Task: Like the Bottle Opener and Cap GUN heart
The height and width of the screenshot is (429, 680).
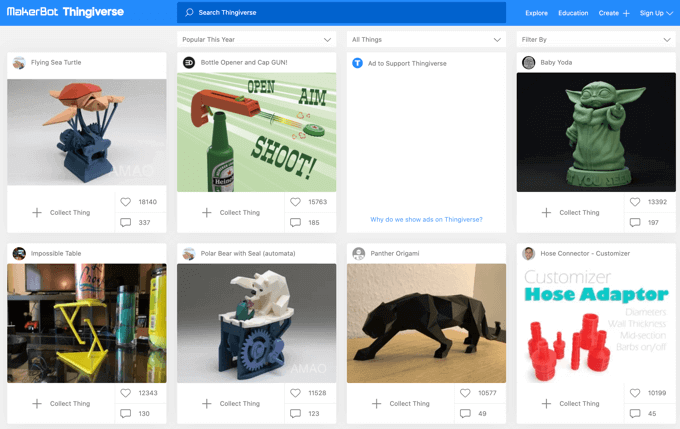Action: (x=295, y=202)
